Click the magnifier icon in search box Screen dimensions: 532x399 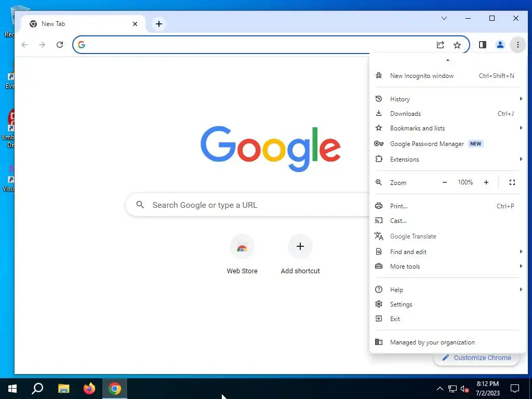[x=140, y=205]
